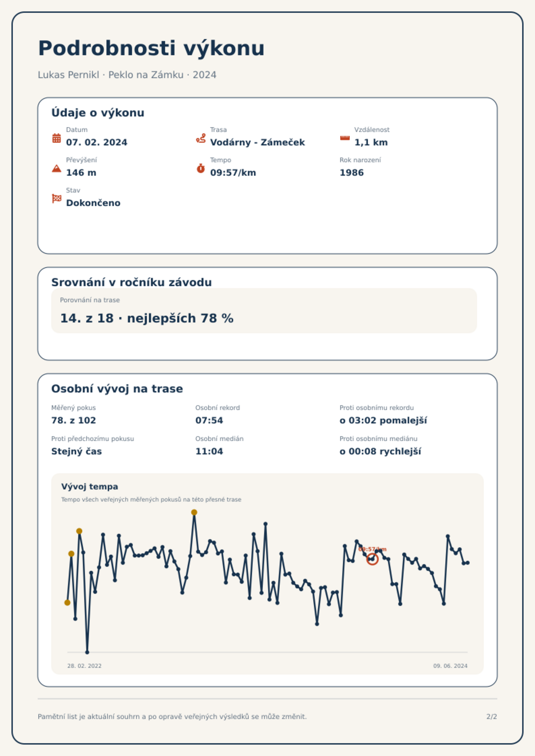This screenshot has height=756, width=535.
Task: Click the red circled 09:57/km chart marker
Action: tap(372, 559)
